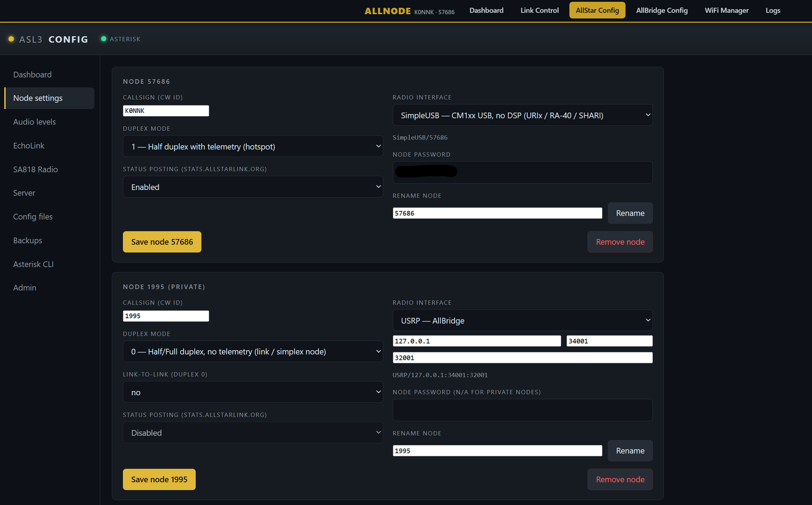812x505 pixels.
Task: Click the K0NNK callsign input field
Action: 166,111
